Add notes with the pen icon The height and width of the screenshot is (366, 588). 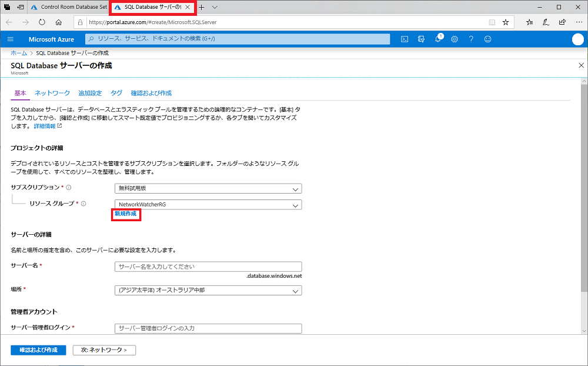[x=546, y=22]
